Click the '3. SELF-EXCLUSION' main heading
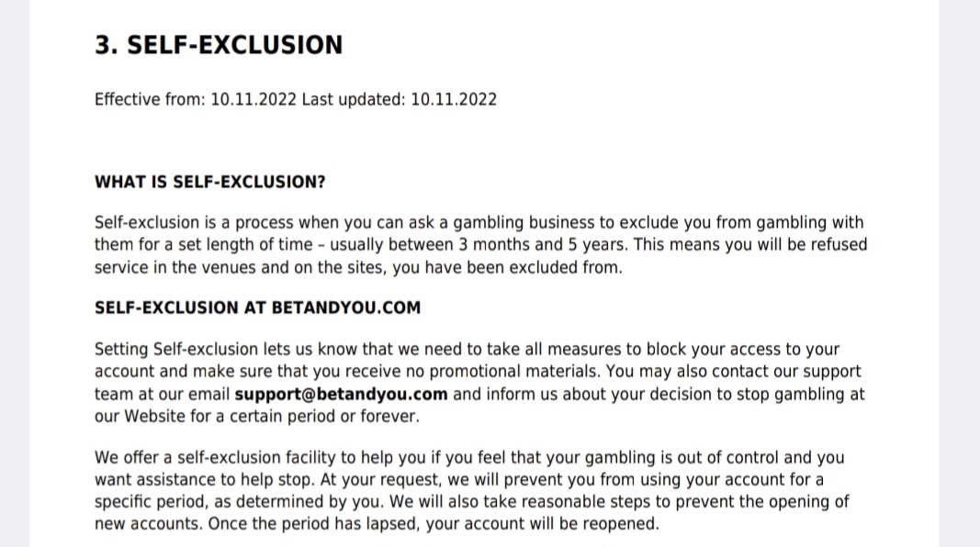 click(219, 45)
